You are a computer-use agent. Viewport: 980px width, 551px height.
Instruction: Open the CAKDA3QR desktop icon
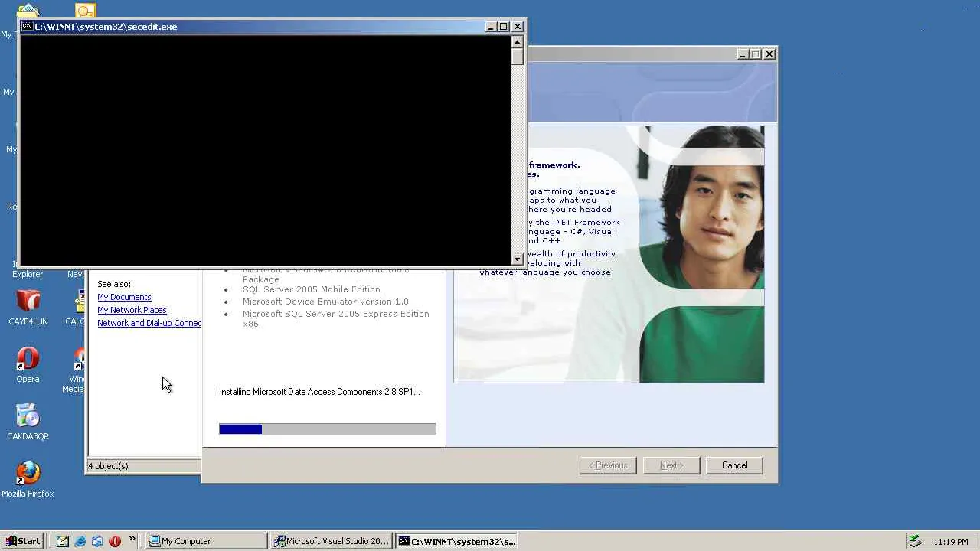28,422
